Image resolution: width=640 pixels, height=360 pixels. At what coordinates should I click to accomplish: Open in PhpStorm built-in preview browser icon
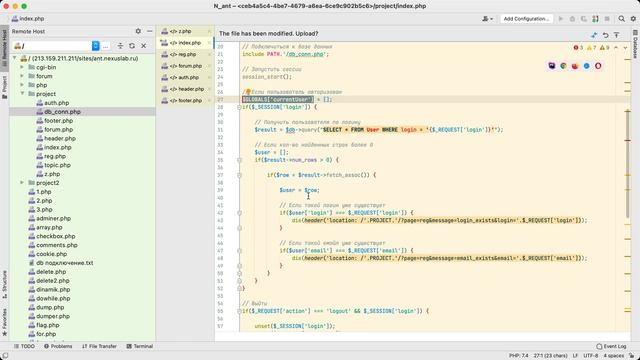tap(552, 66)
